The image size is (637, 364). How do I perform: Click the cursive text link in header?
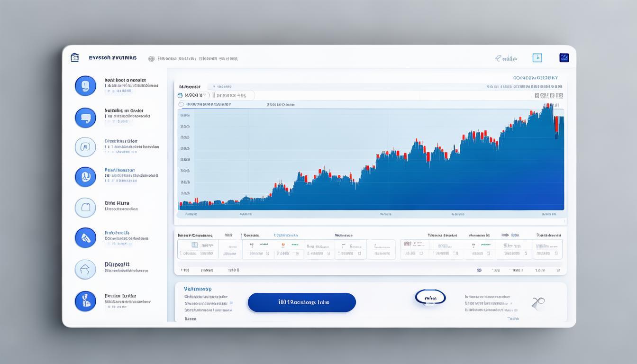pos(506,59)
